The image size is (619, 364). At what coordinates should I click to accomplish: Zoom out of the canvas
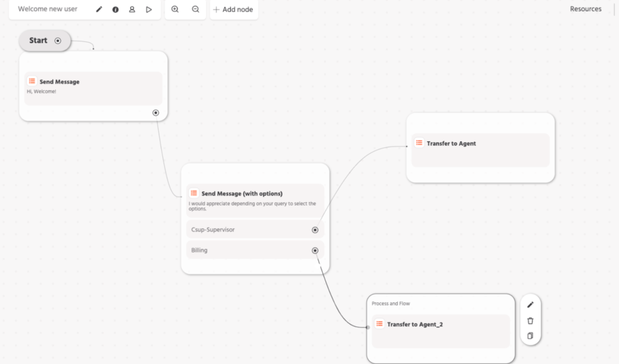click(196, 9)
